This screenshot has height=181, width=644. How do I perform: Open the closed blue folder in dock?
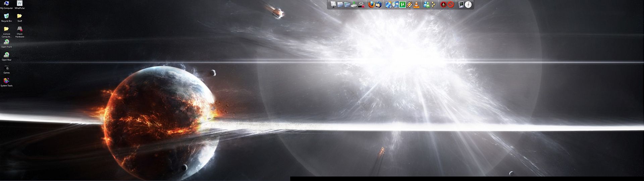(340, 4)
